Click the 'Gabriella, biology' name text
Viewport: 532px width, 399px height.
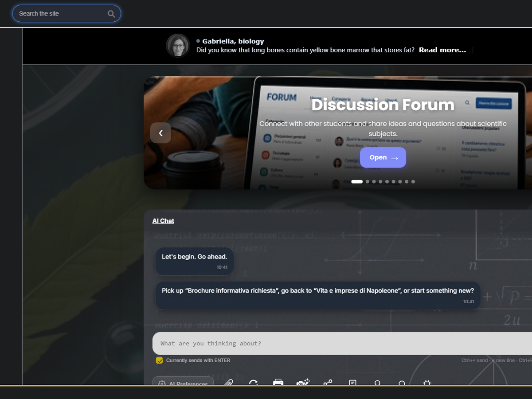click(233, 41)
